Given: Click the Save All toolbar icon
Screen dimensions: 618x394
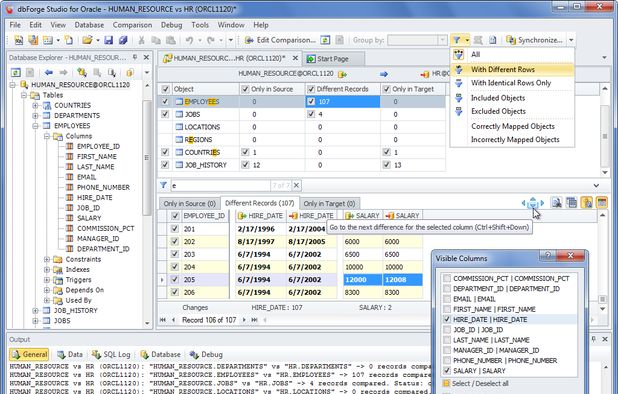Looking at the screenshot, I should (123, 40).
